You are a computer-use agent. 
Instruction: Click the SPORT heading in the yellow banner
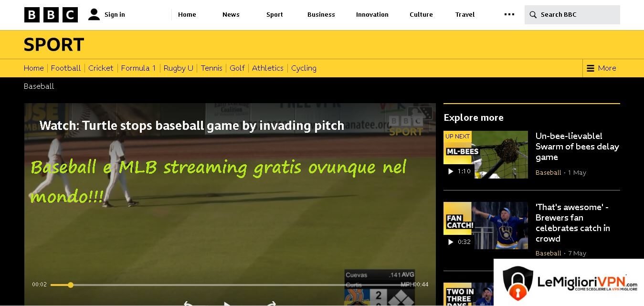[x=54, y=45]
